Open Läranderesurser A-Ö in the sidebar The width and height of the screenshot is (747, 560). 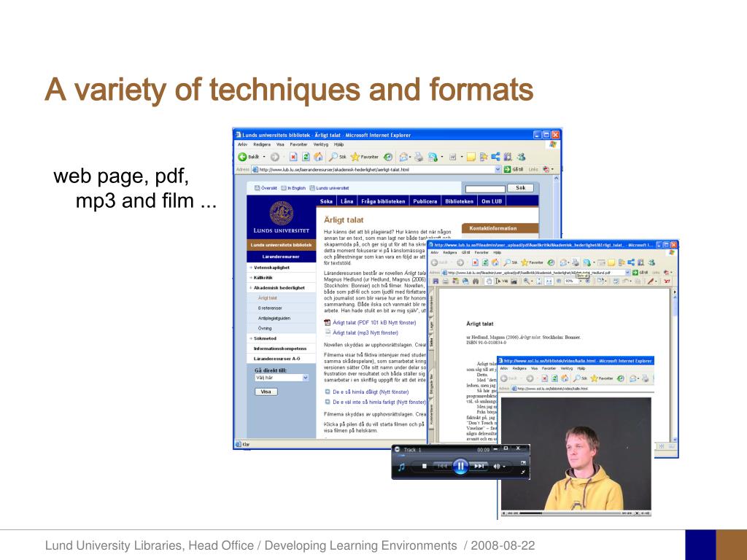(276, 358)
